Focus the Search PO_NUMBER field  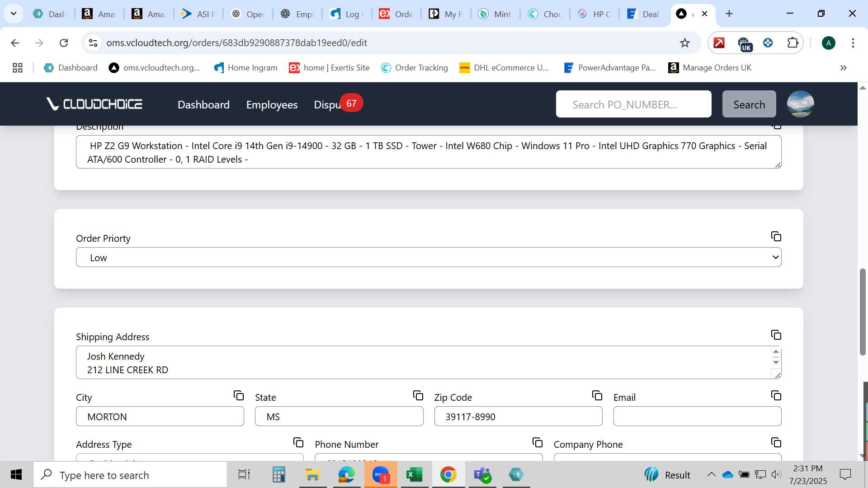pos(633,104)
